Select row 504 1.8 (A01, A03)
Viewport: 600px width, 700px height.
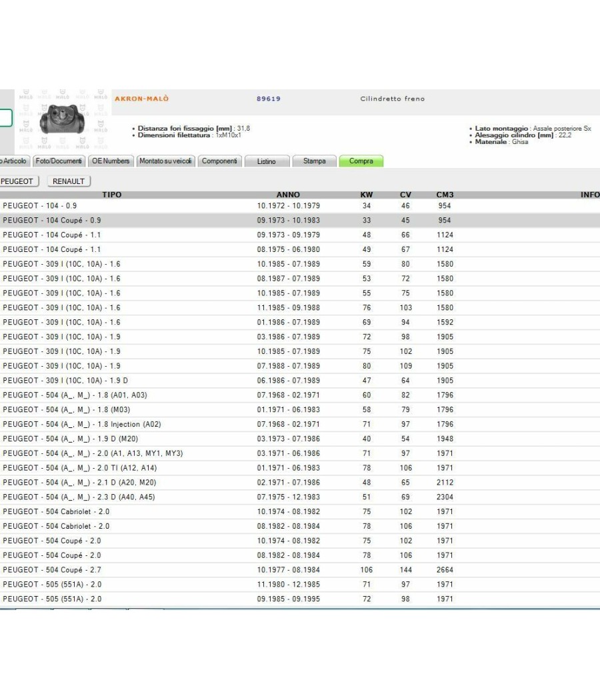pyautogui.click(x=300, y=395)
